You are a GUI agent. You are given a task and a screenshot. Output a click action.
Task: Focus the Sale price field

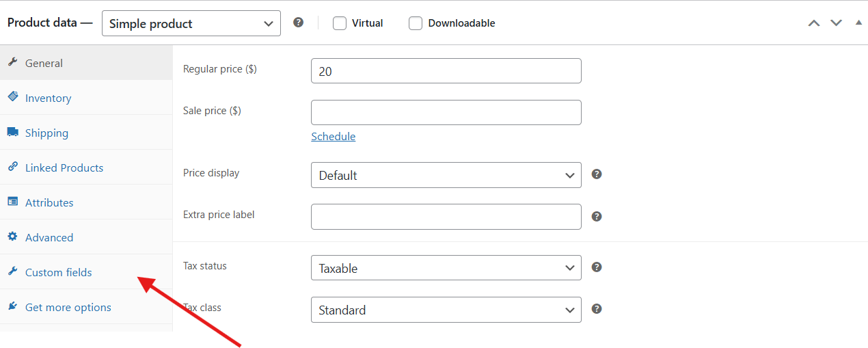point(446,113)
